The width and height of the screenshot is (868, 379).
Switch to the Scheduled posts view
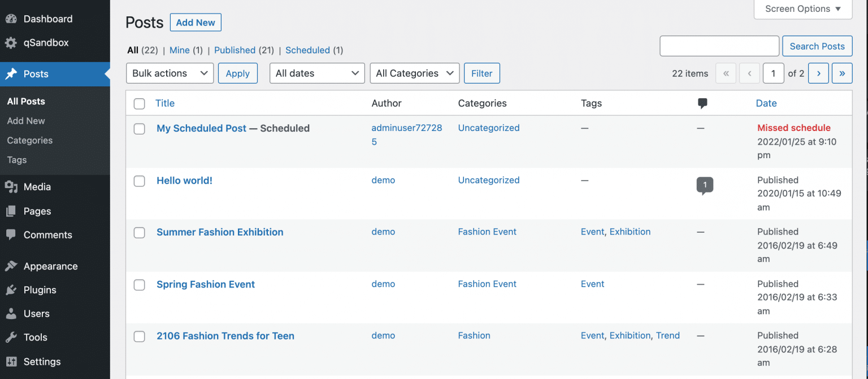[x=307, y=50]
